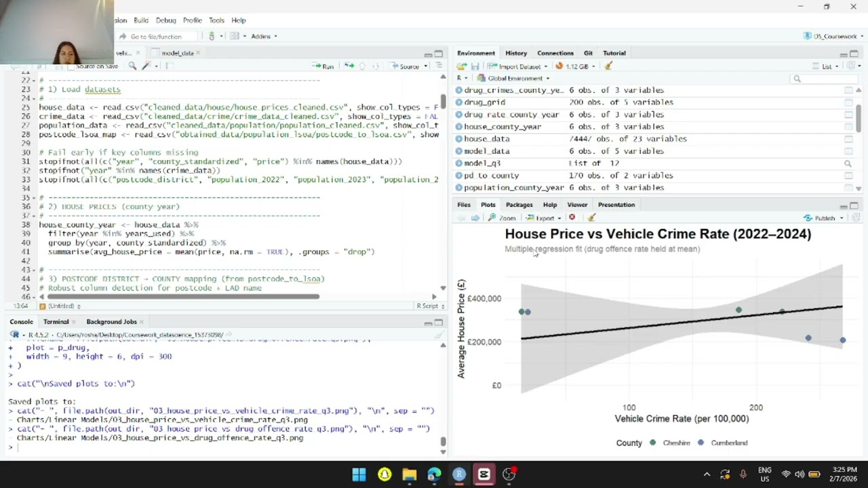Click the Load workspace icon in Environment

tap(461, 66)
